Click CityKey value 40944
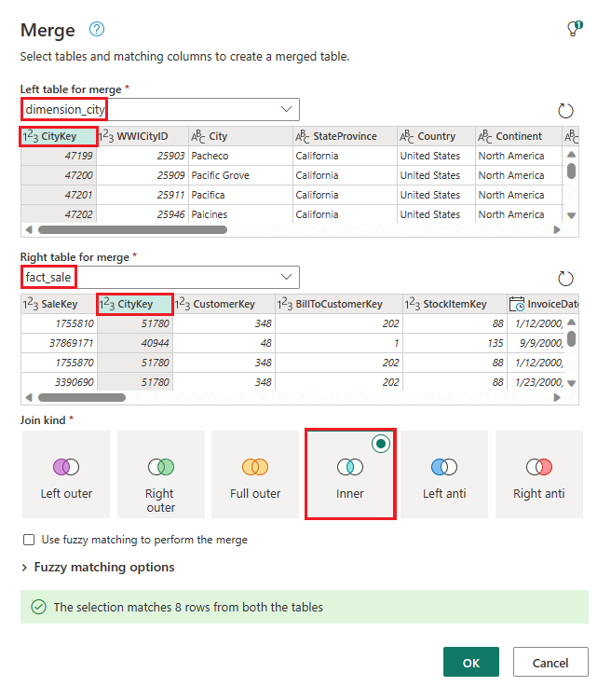This screenshot has width=611, height=700. (x=135, y=343)
